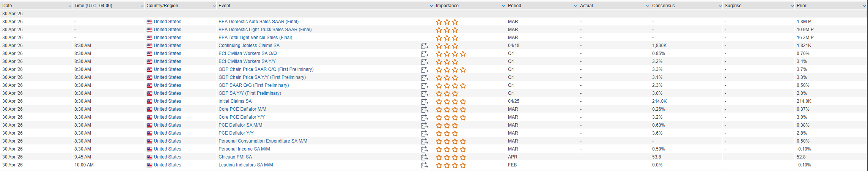Screen dimensions: 868x171
Task: Click calendar icon for PCE Deflator Y/Y
Action: click(x=424, y=133)
